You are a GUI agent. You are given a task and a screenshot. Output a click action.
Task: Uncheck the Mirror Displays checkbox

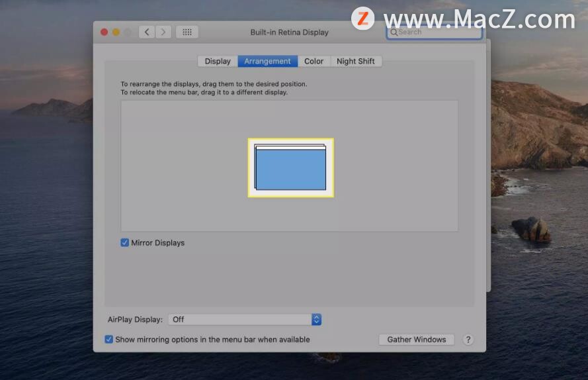coord(125,243)
